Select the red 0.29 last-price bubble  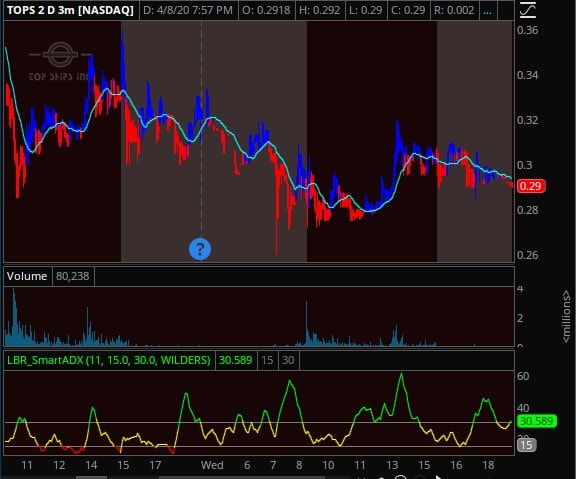click(x=531, y=186)
